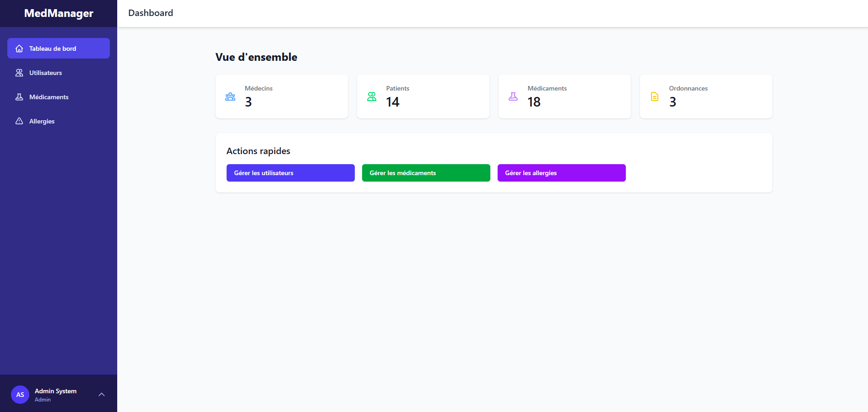Viewport: 868px width, 412px height.
Task: Click the green patients icon on Patients card
Action: click(x=371, y=96)
